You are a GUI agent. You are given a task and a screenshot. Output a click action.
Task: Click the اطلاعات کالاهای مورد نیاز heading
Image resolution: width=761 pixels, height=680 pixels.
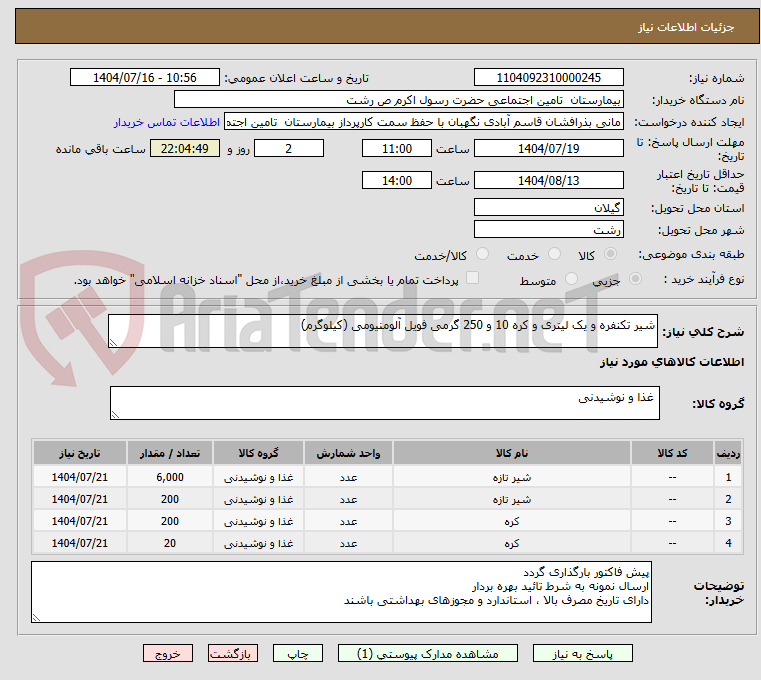672,362
